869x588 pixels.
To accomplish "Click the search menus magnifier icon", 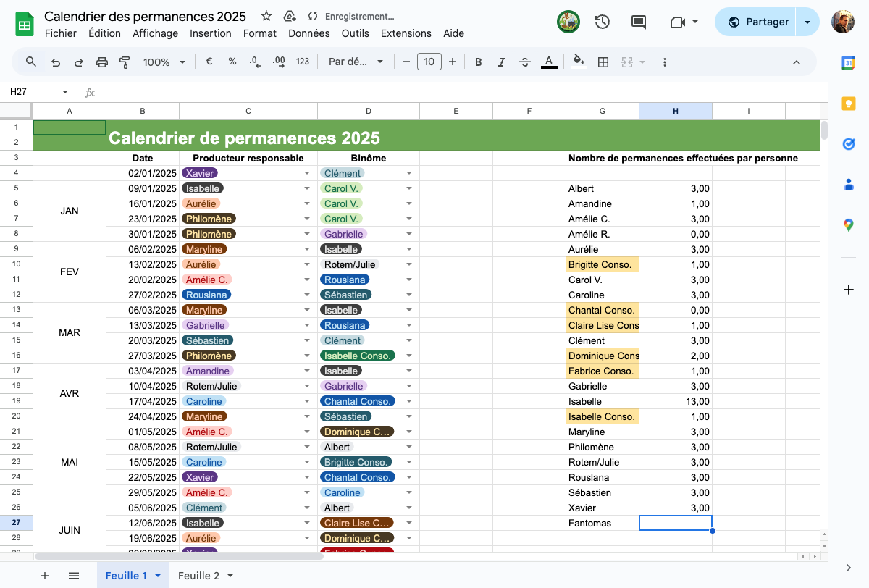I will pos(31,62).
